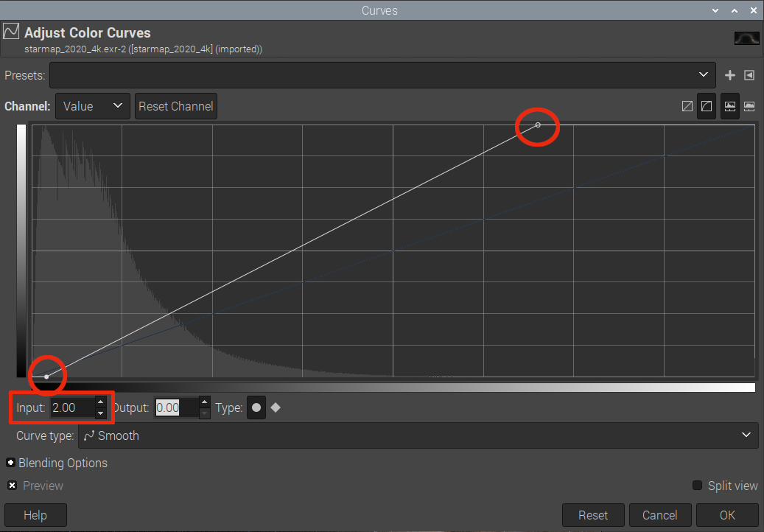Switch curve display to linear light icon
The image size is (764, 532).
tap(687, 106)
